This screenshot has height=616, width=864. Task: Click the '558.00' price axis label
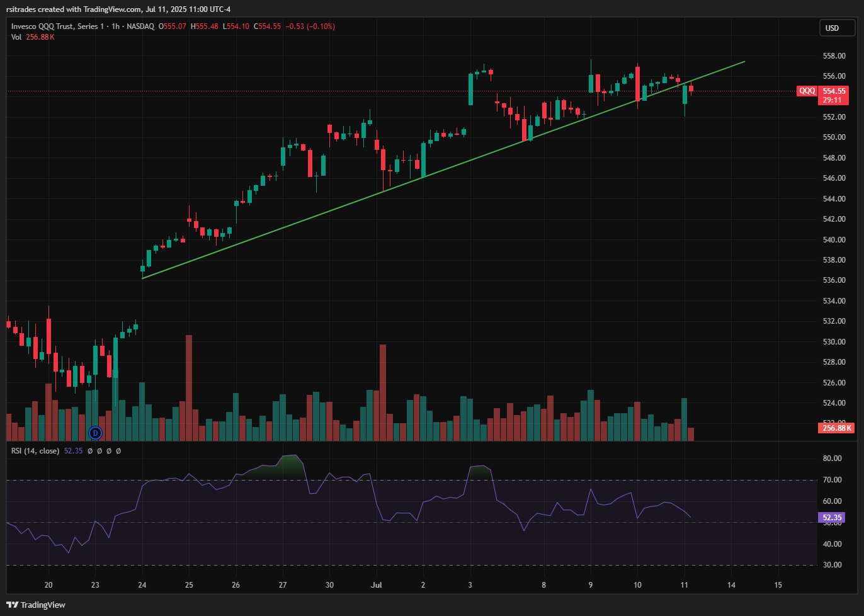click(x=834, y=56)
